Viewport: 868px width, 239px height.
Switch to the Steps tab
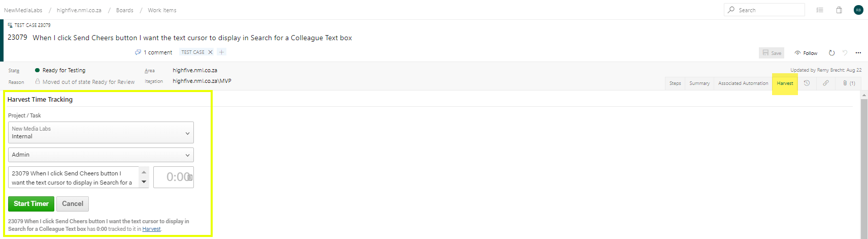coord(675,83)
